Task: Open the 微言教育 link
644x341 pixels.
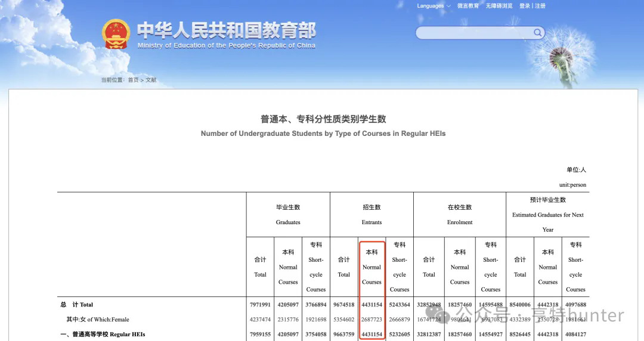Action: coord(468,6)
